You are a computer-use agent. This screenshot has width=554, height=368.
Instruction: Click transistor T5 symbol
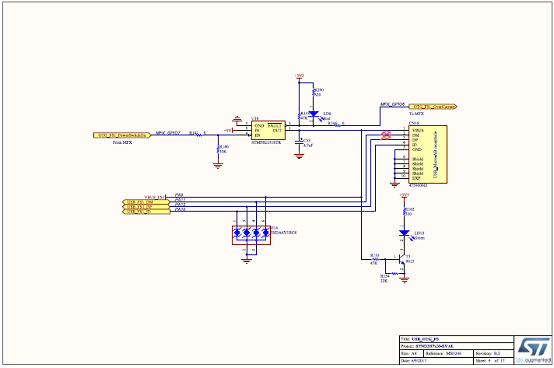402,260
